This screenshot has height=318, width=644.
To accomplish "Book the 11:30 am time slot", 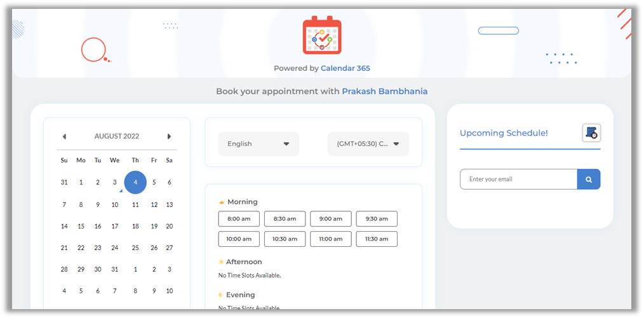I will coord(377,239).
